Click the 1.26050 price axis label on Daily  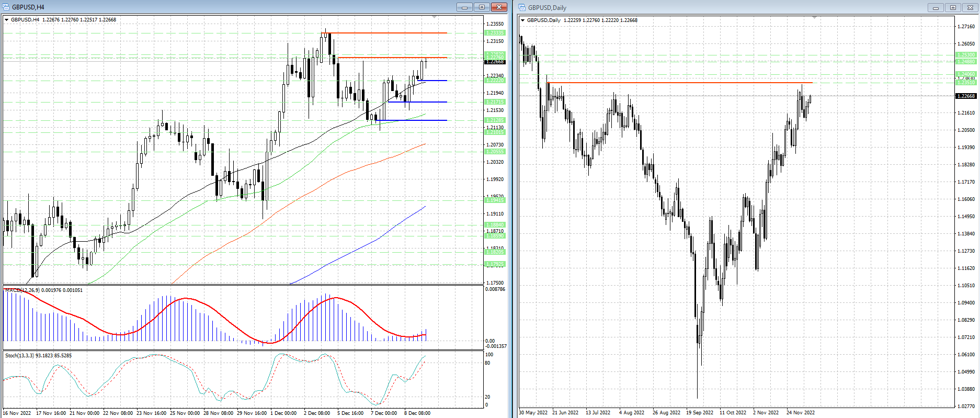click(x=965, y=44)
